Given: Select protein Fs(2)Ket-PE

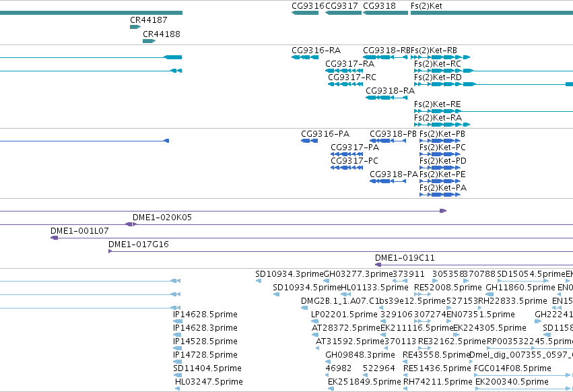Looking at the screenshot, I should pyautogui.click(x=440, y=181).
